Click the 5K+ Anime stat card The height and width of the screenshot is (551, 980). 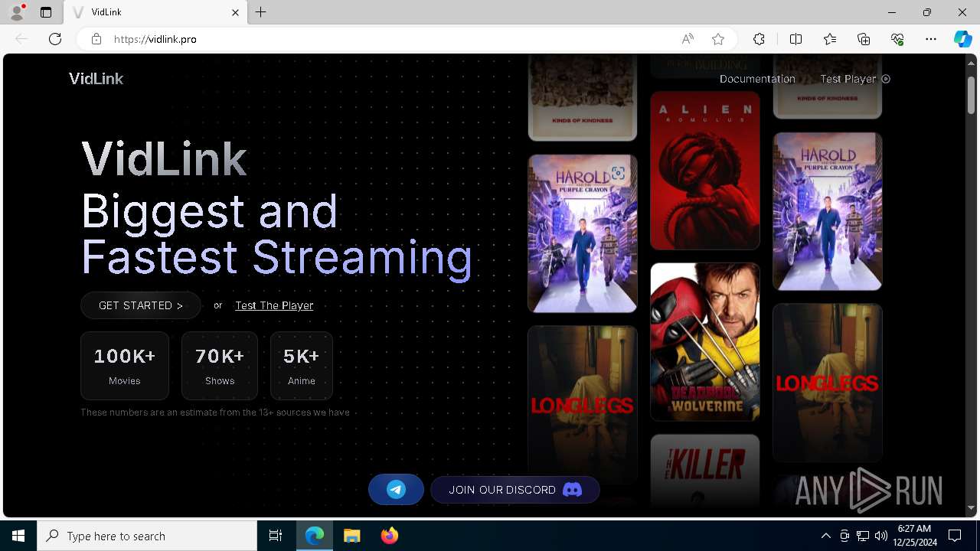click(302, 366)
